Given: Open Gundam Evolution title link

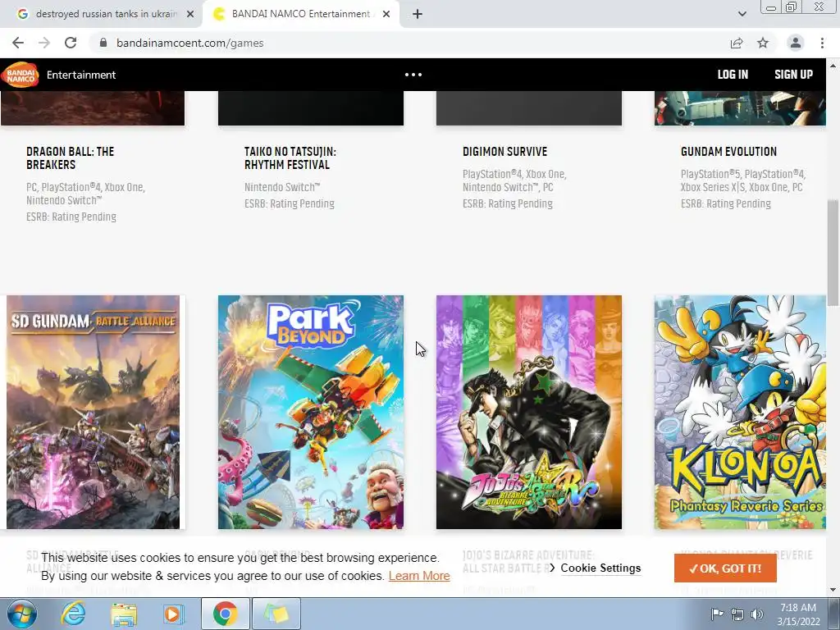Looking at the screenshot, I should click(x=728, y=152).
